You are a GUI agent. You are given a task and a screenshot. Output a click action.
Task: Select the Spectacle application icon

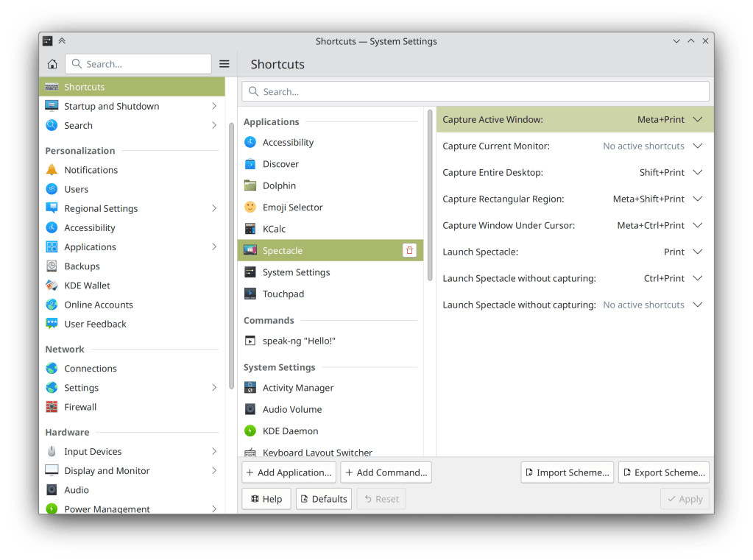(x=250, y=250)
